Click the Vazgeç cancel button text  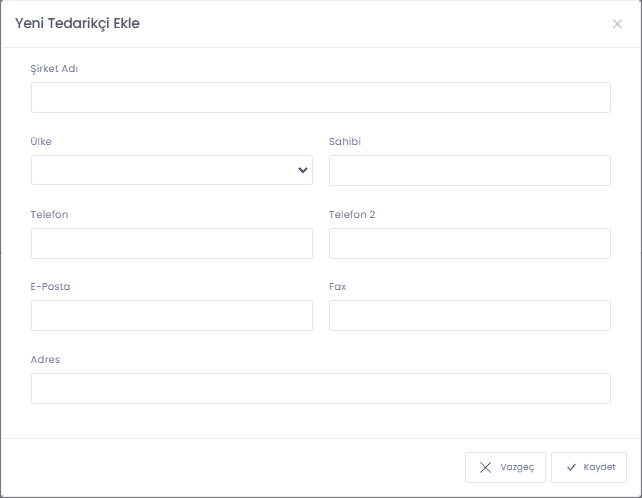click(517, 467)
